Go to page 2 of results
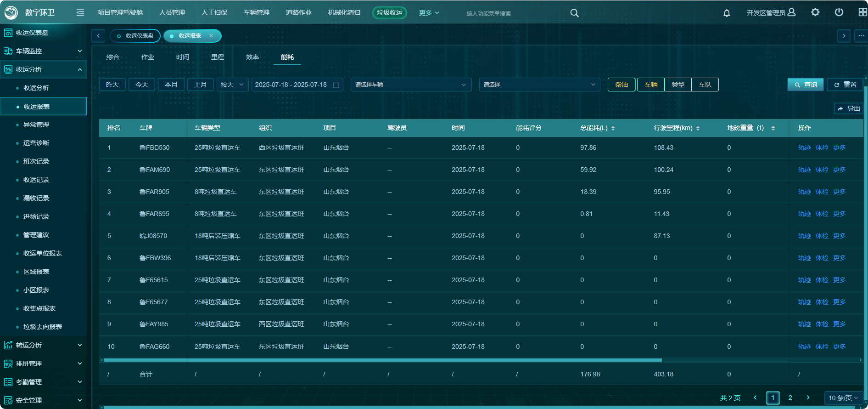This screenshot has height=409, width=868. pyautogui.click(x=790, y=398)
